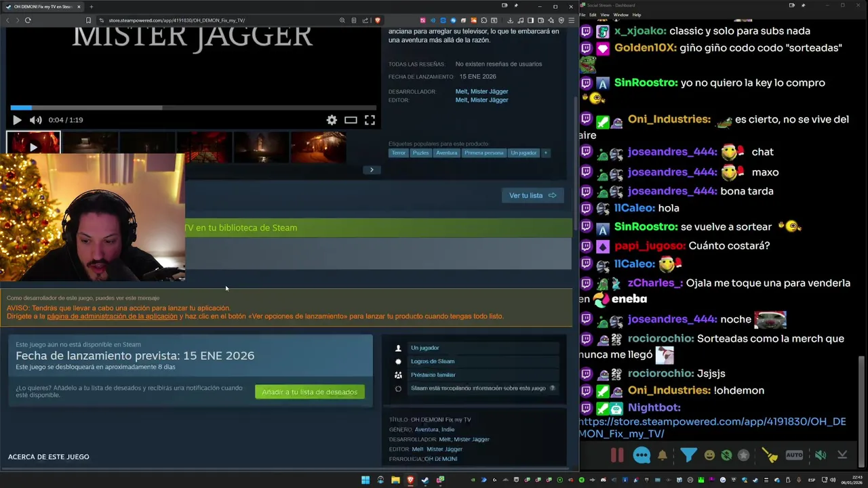Seek on the trailer progress bar

[193, 107]
